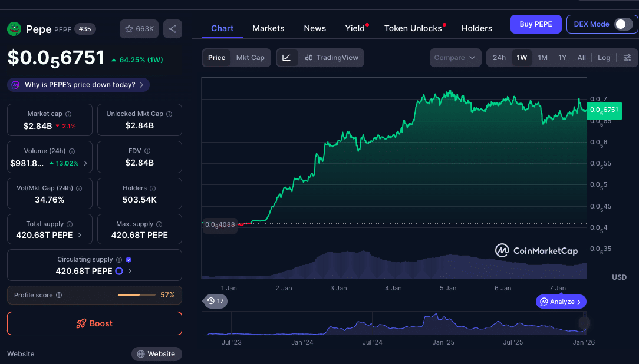
Task: Click the verified circulating supply badge
Action: (129, 260)
